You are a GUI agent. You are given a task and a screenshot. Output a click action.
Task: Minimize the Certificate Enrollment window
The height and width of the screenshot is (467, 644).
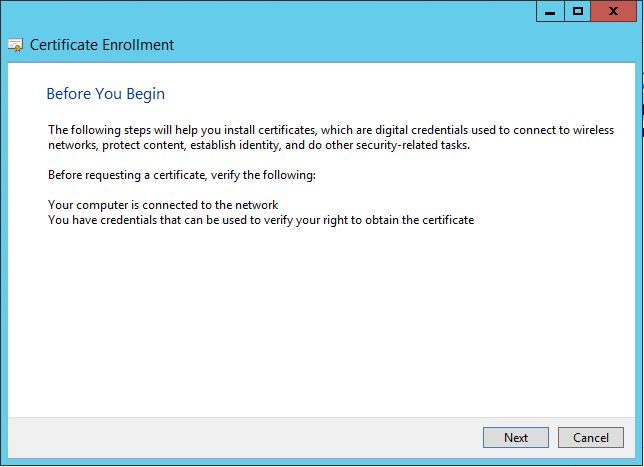point(550,11)
